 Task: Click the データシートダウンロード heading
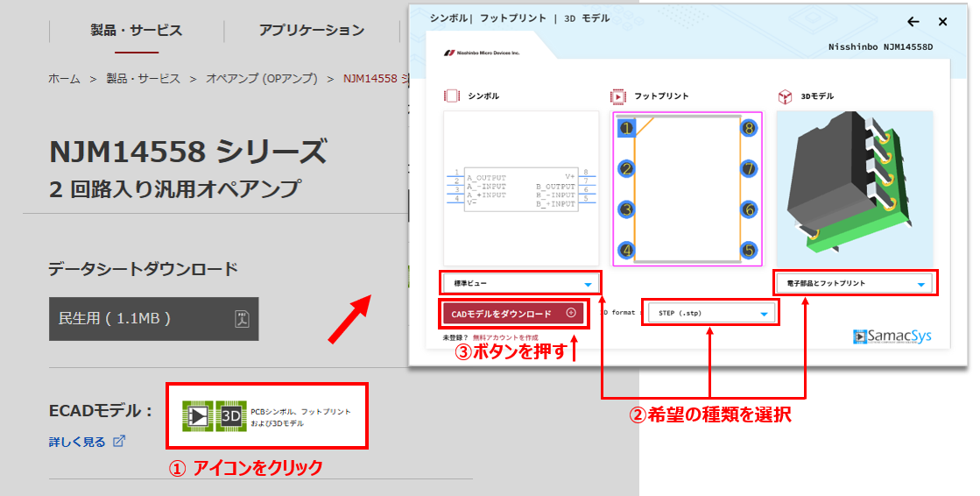pyautogui.click(x=143, y=269)
